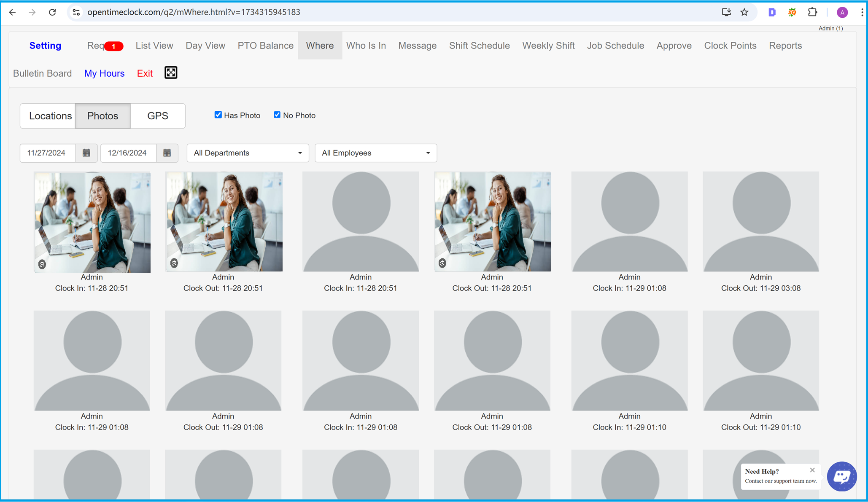Click the calendar icon for start date
This screenshot has width=868, height=502.
(x=86, y=153)
